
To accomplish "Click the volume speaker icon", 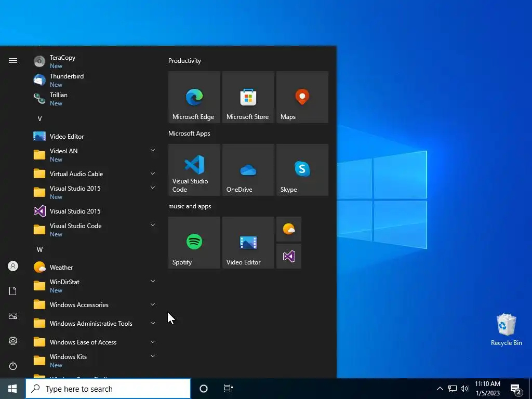I will (x=464, y=389).
